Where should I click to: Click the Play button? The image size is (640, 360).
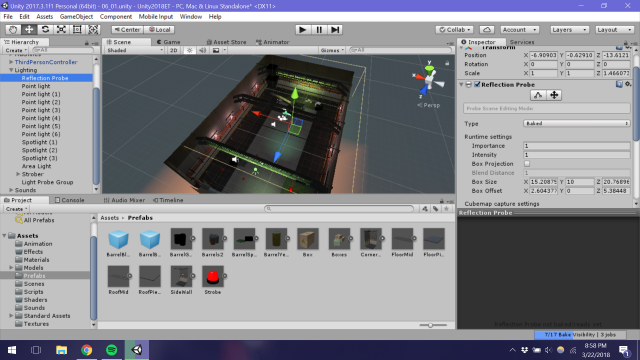(302, 29)
